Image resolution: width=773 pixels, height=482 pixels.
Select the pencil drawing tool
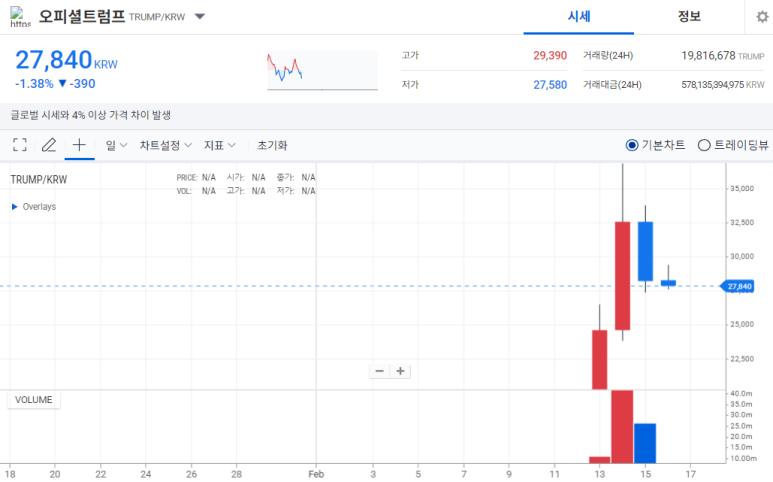pyautogui.click(x=49, y=145)
